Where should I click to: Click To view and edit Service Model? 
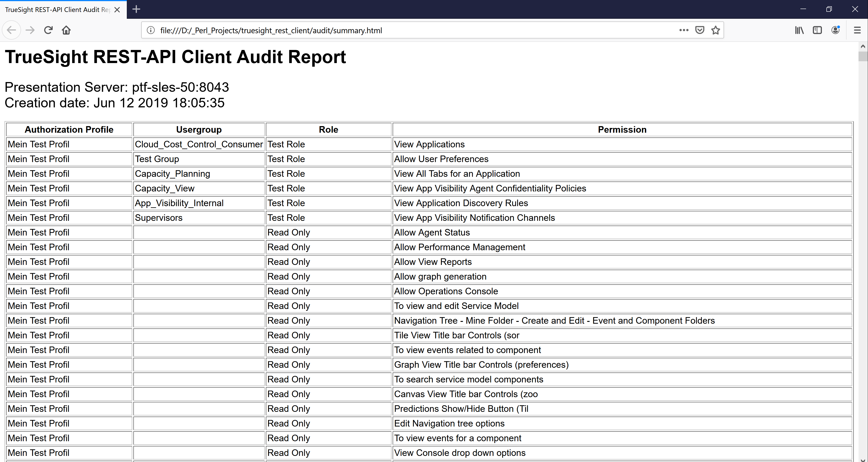pos(622,306)
